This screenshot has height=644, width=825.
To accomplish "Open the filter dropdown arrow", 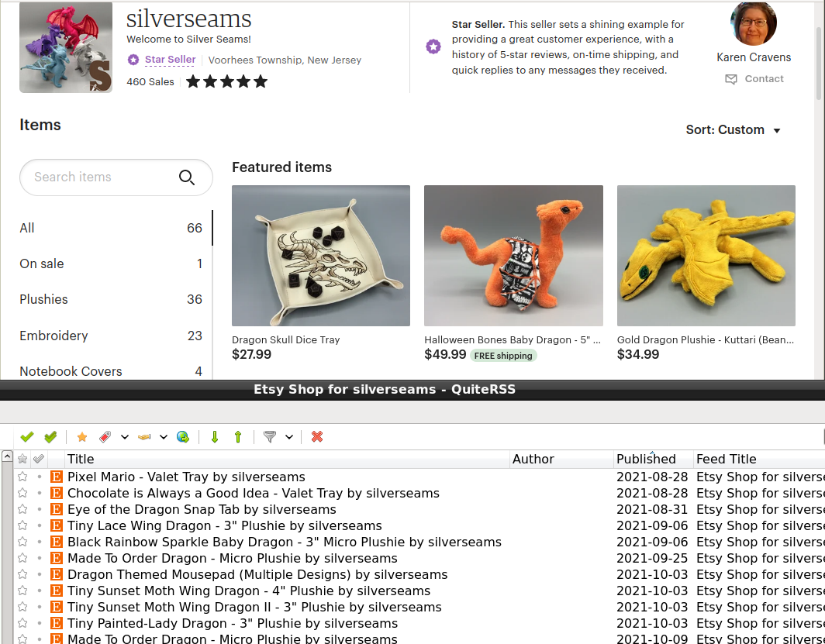I will click(x=289, y=437).
